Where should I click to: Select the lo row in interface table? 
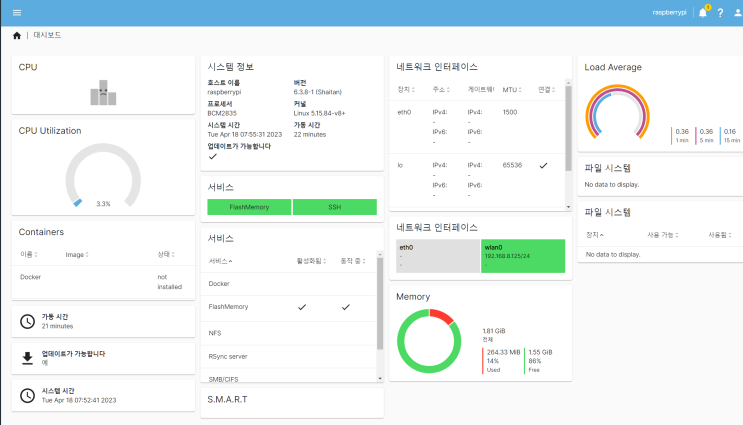[477, 180]
